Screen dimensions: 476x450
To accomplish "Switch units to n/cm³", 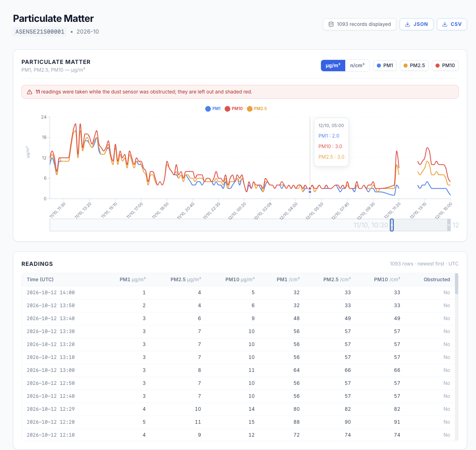I will pos(357,66).
